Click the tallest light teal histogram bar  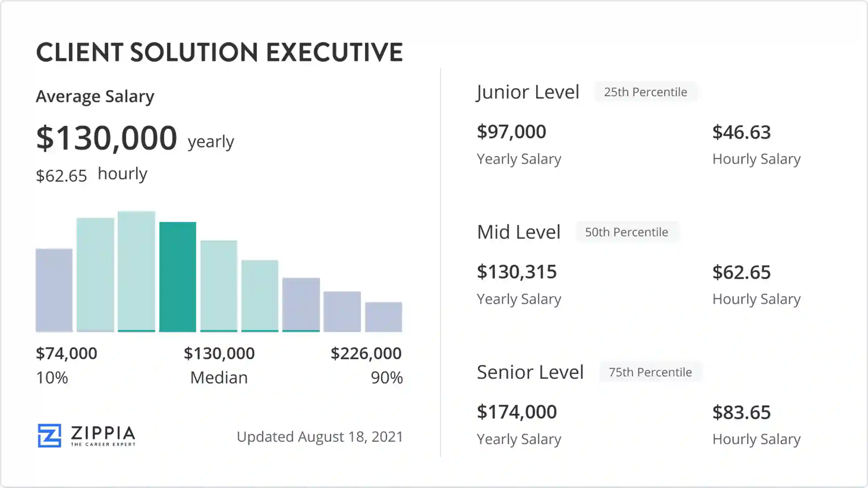(136, 271)
